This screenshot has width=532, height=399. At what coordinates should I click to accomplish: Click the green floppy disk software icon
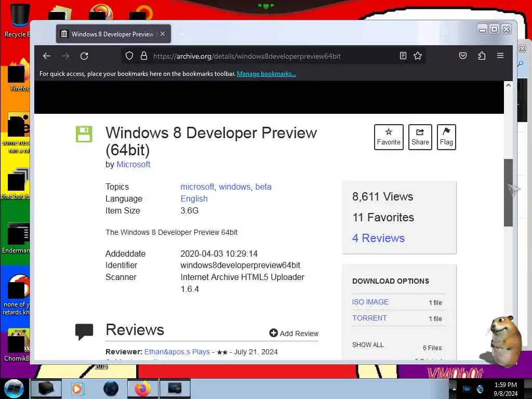[84, 134]
